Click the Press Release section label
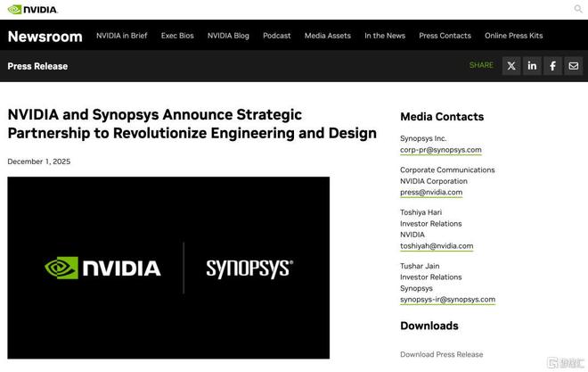Image resolution: width=588 pixels, height=372 pixels. (37, 66)
